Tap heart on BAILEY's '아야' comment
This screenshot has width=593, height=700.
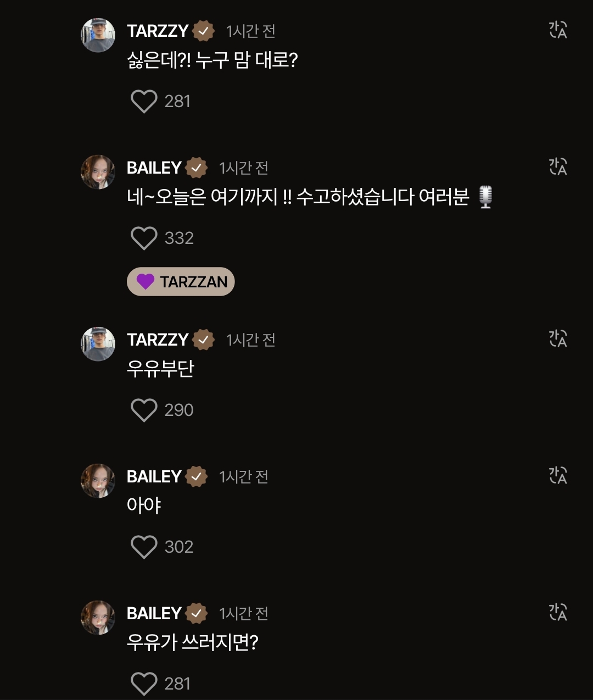click(144, 547)
